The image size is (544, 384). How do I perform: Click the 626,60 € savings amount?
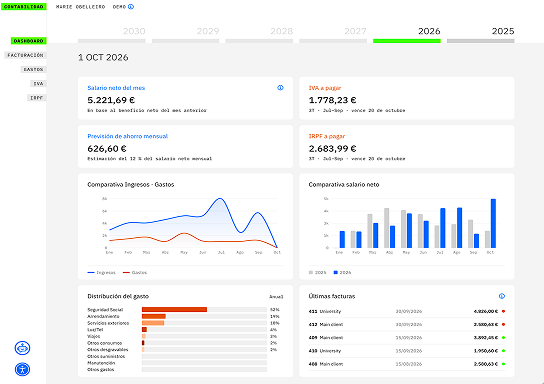point(107,148)
